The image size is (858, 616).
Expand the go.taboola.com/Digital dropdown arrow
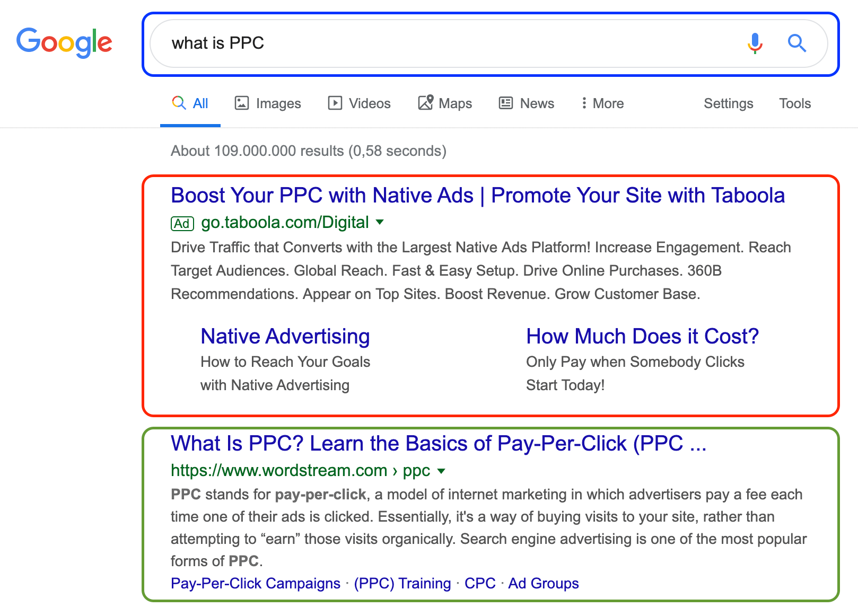[380, 222]
